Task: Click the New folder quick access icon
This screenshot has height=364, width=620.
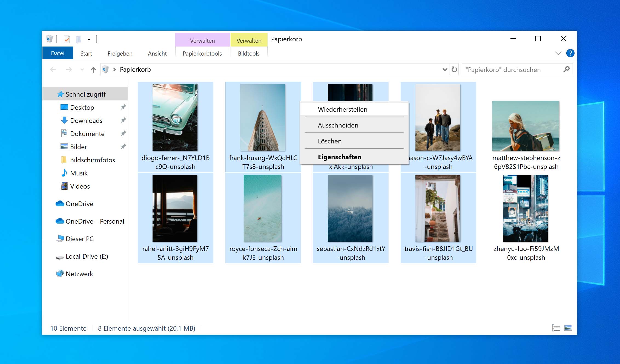Action: tap(79, 39)
